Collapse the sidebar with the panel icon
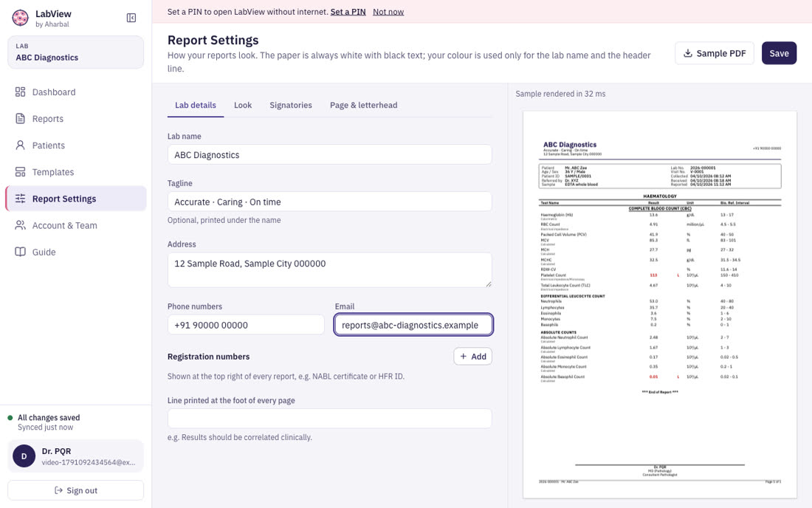 click(131, 18)
